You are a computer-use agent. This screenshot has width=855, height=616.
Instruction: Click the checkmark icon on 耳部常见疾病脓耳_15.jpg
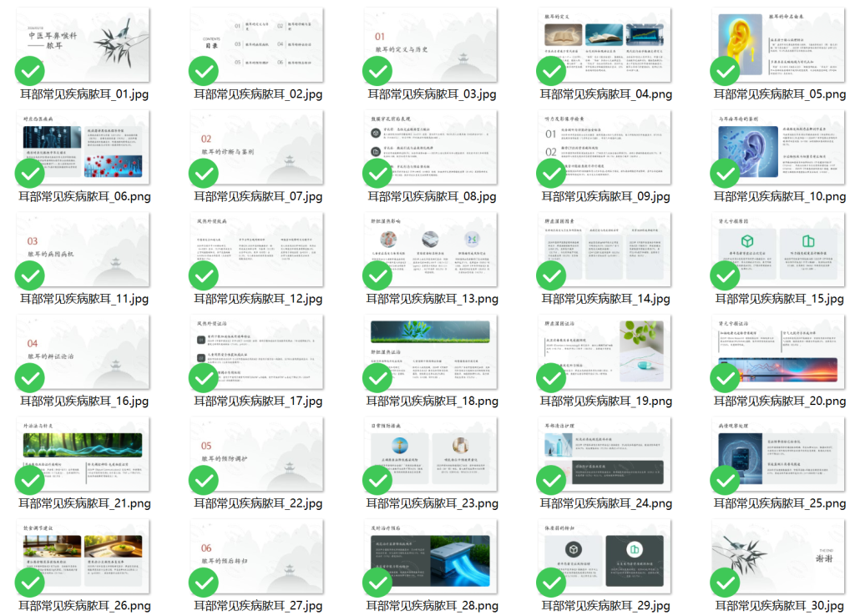click(x=724, y=275)
